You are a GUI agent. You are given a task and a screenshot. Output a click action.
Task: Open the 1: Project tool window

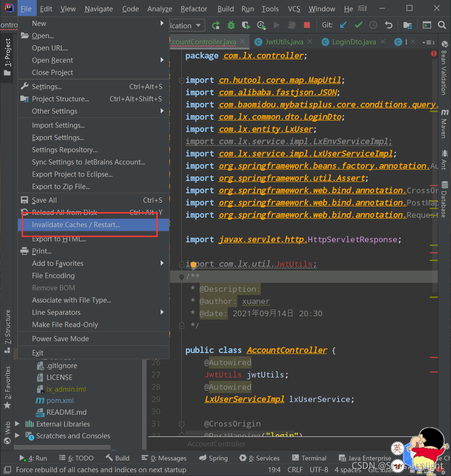7,57
